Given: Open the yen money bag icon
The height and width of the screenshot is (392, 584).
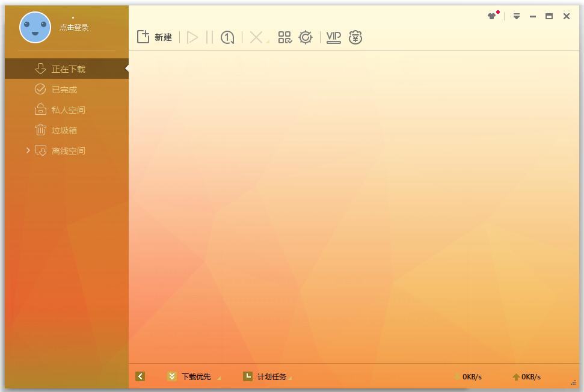Looking at the screenshot, I should (x=355, y=38).
